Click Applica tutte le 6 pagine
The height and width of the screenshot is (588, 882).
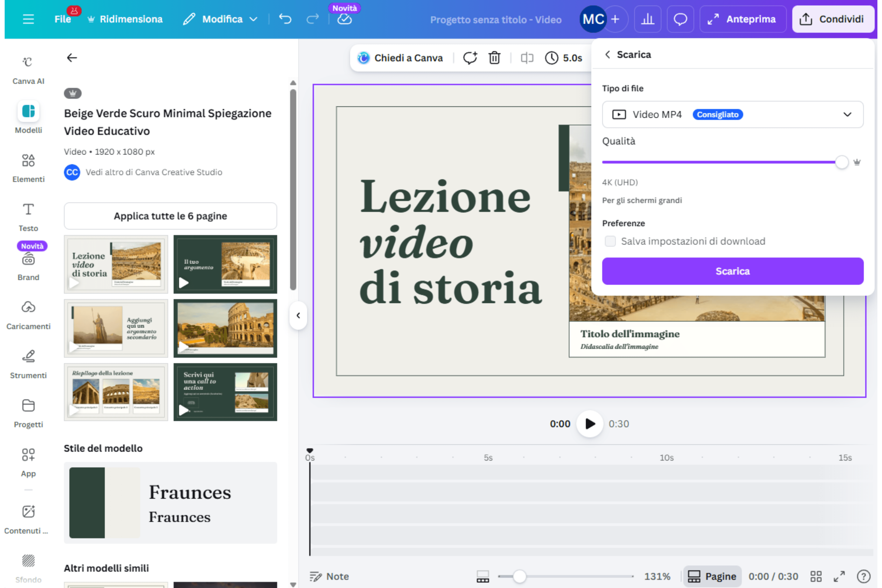coord(170,216)
